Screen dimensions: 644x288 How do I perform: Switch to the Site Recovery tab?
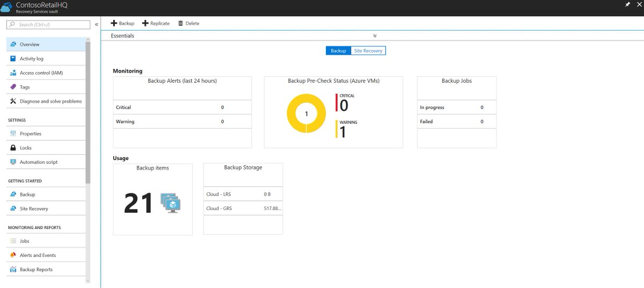368,51
